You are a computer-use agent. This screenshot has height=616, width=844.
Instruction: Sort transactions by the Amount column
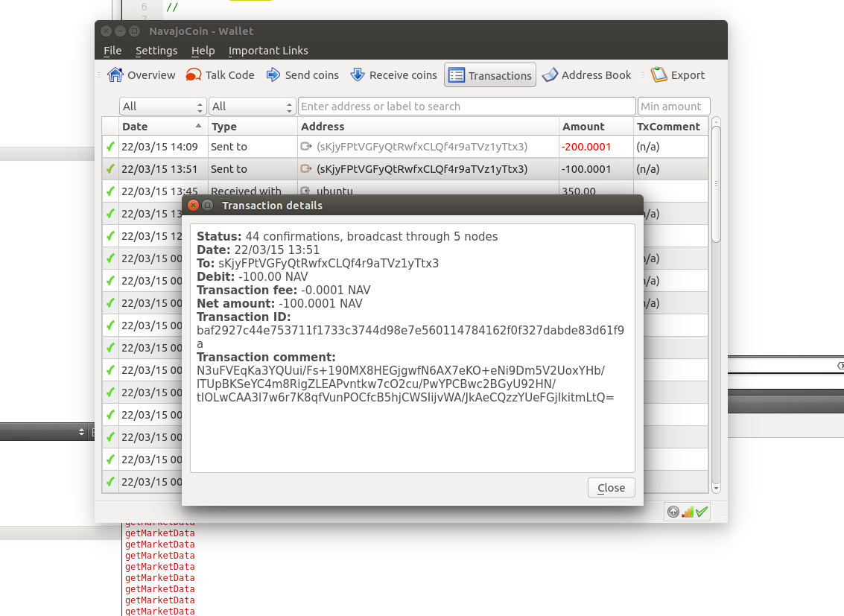(597, 127)
